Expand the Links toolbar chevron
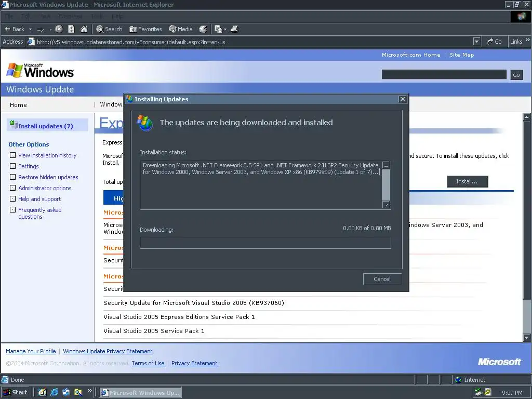The width and height of the screenshot is (532, 399). click(528, 40)
